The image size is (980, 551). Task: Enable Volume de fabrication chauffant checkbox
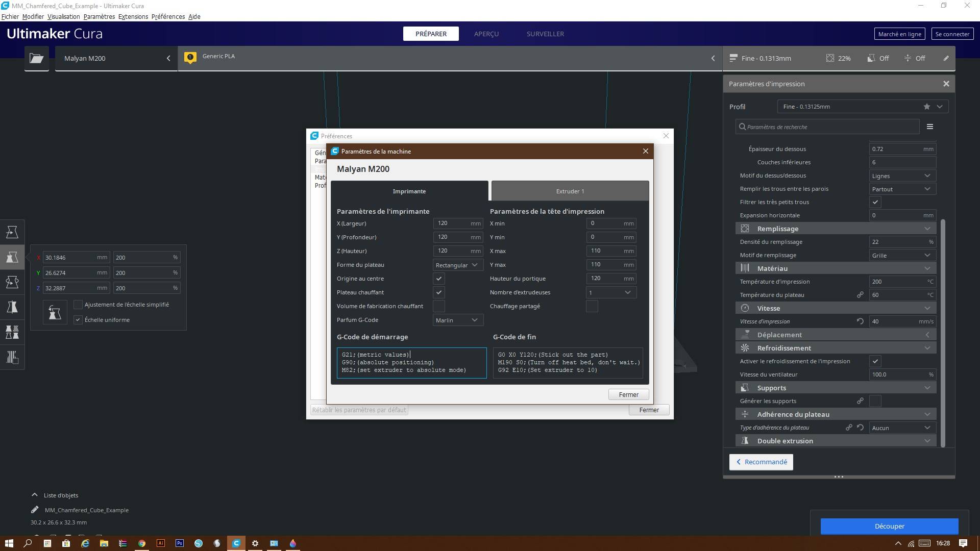click(439, 306)
